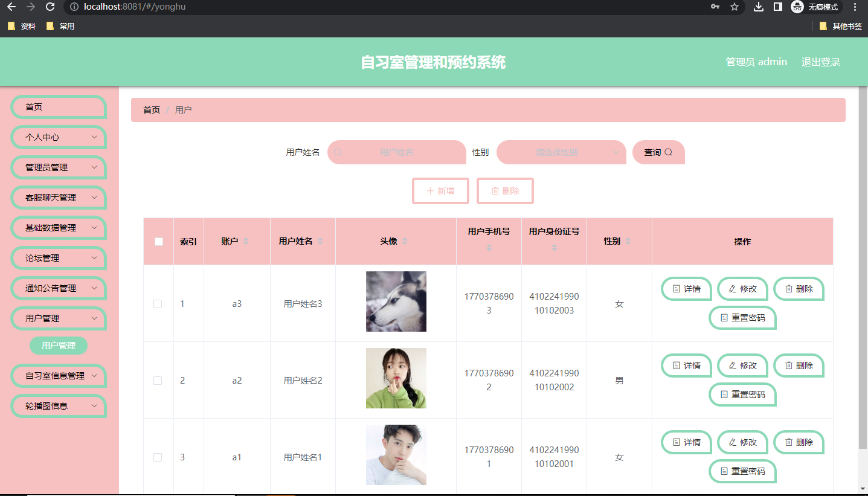
Task: Click 修改 for user a1
Action: [742, 442]
